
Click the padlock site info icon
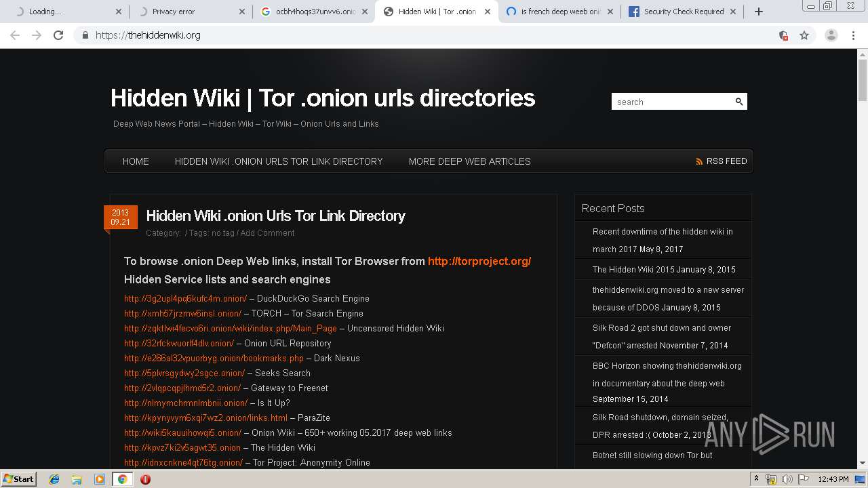pos(85,35)
